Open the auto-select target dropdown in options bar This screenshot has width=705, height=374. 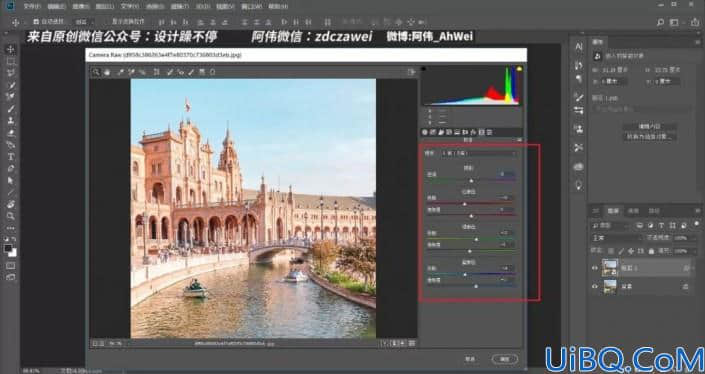84,22
